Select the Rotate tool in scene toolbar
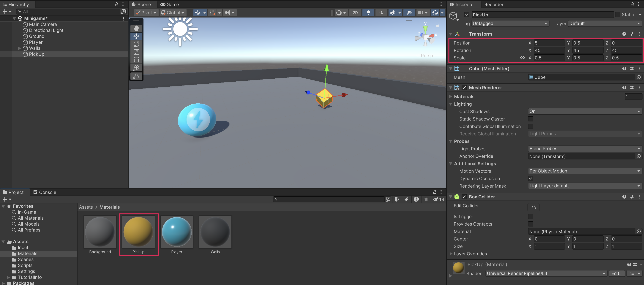The height and width of the screenshot is (285, 644). [136, 44]
